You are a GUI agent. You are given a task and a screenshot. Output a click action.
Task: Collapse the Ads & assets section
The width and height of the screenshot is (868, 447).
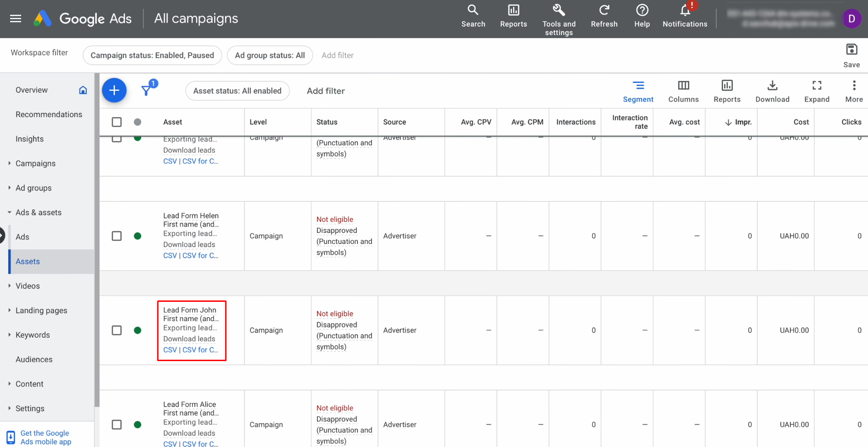point(9,212)
